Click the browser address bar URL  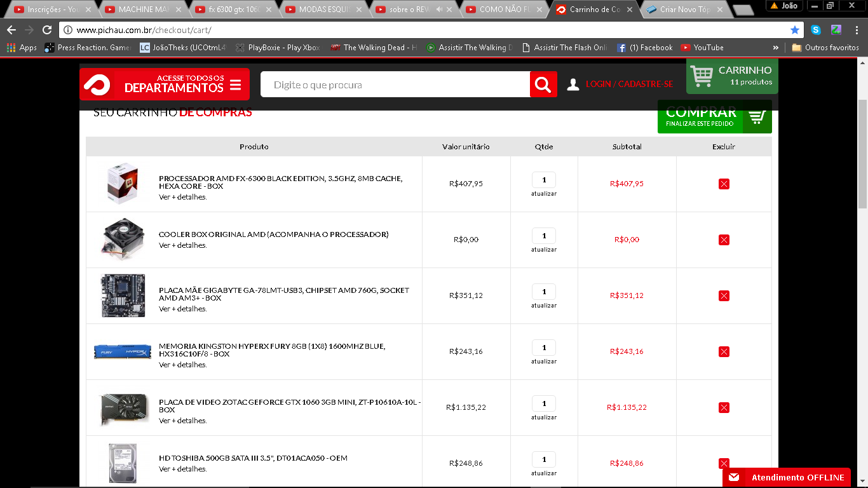(144, 30)
